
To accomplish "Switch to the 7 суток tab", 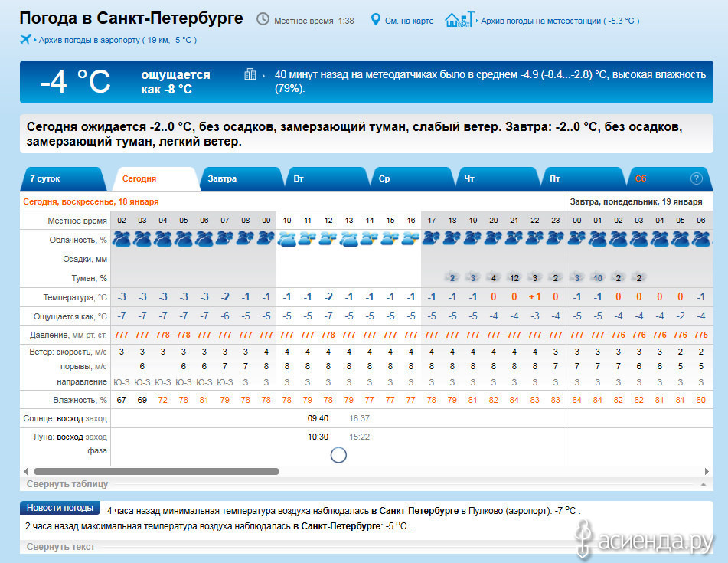I will [46, 178].
